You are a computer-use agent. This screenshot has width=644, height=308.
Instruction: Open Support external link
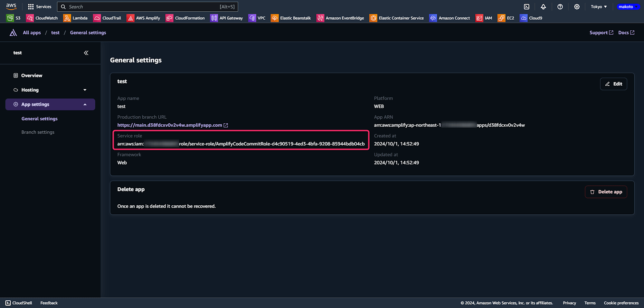pos(601,33)
